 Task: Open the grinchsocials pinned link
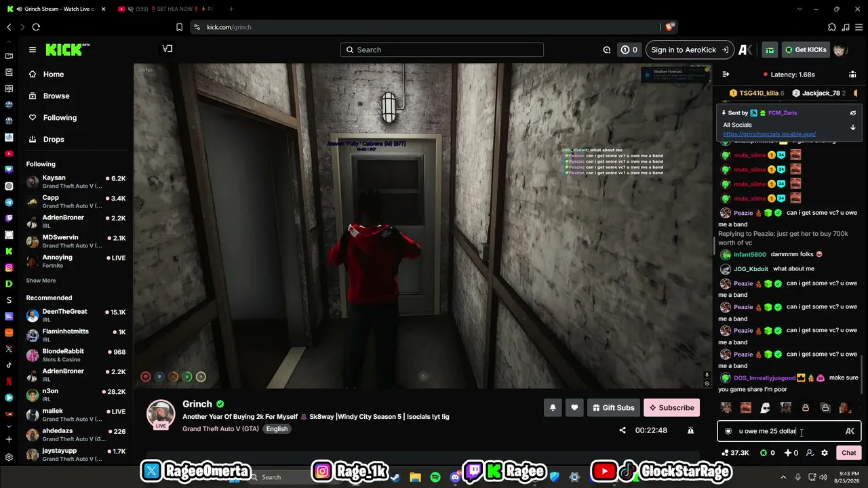click(769, 134)
